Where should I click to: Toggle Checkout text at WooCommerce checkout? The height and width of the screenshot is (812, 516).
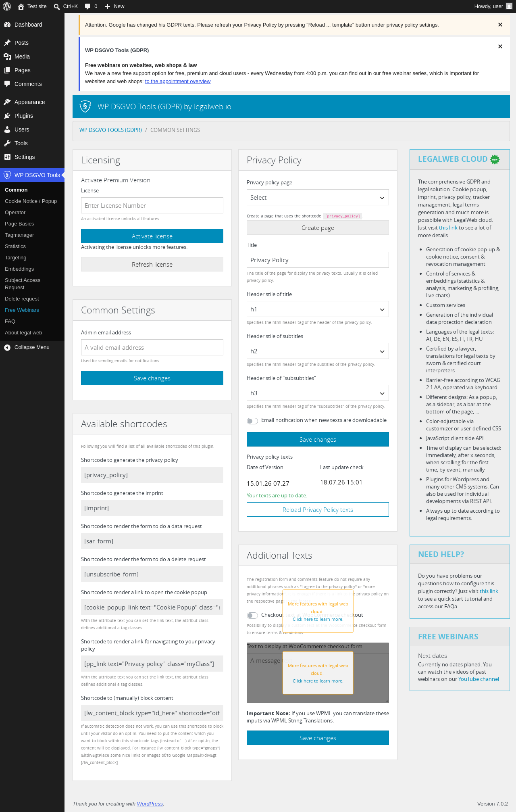pyautogui.click(x=252, y=615)
